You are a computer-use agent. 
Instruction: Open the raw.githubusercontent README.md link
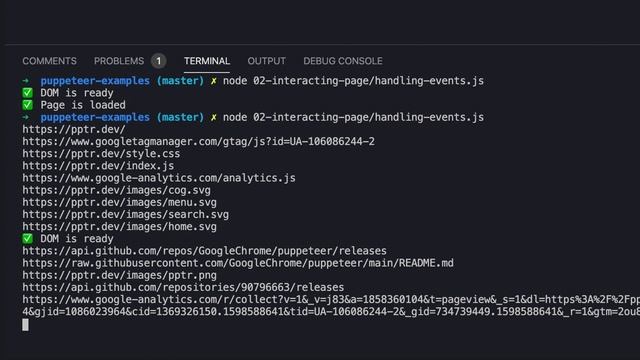pyautogui.click(x=238, y=263)
